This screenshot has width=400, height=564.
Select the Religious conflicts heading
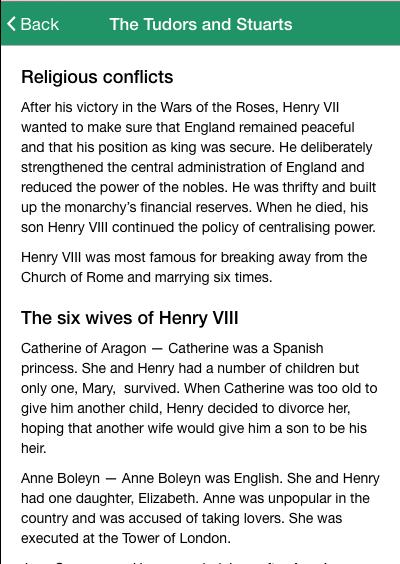(97, 77)
